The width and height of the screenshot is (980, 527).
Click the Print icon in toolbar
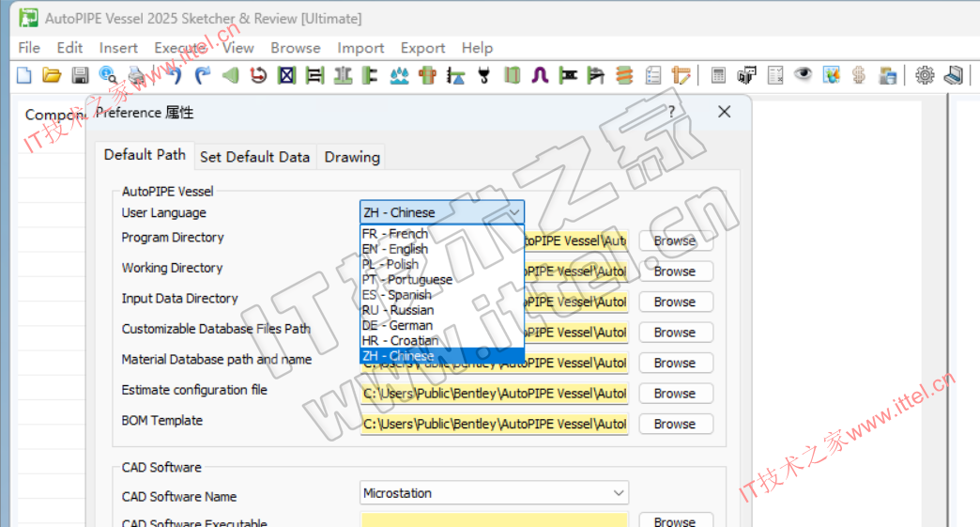click(137, 75)
